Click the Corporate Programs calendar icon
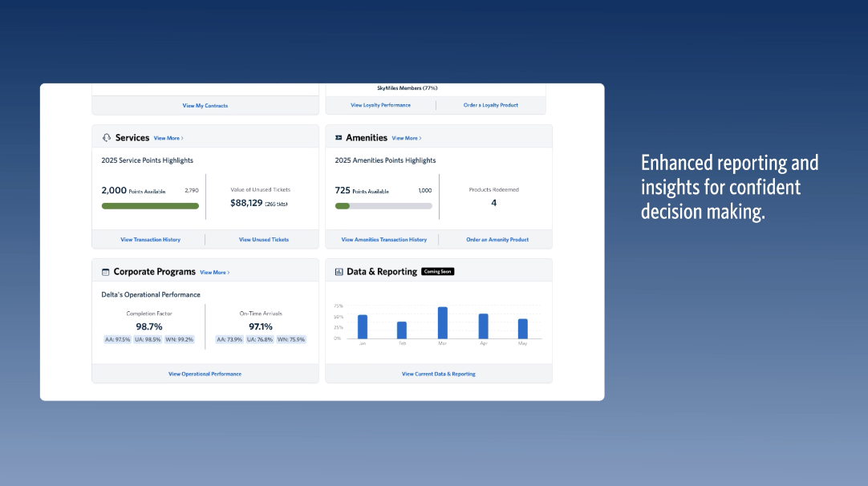Screen dimensions: 868x486 pyautogui.click(x=105, y=272)
